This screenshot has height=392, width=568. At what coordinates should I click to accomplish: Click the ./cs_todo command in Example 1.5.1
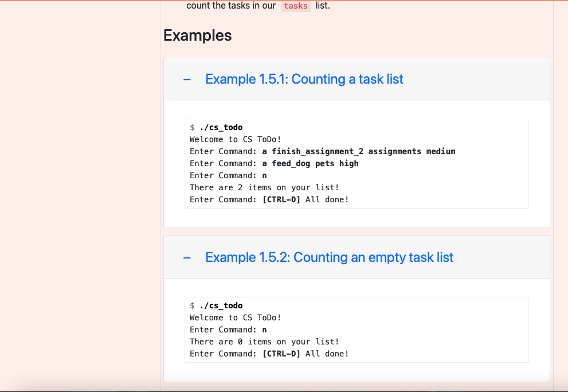tap(221, 127)
